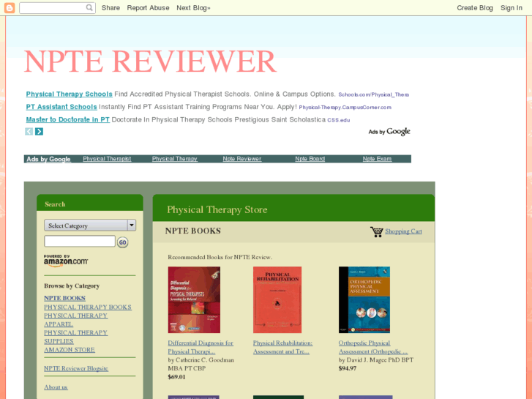Click Share in the Blogger navbar
Image resolution: width=532 pixels, height=399 pixels.
point(110,8)
